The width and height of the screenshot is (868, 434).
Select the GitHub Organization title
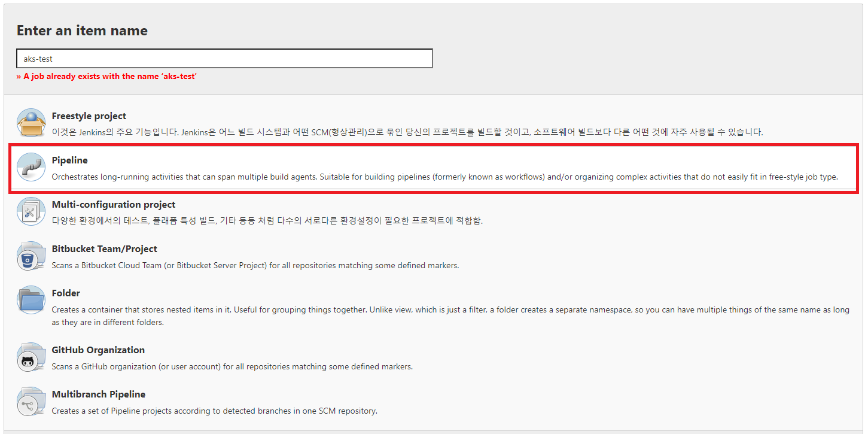pyautogui.click(x=98, y=350)
